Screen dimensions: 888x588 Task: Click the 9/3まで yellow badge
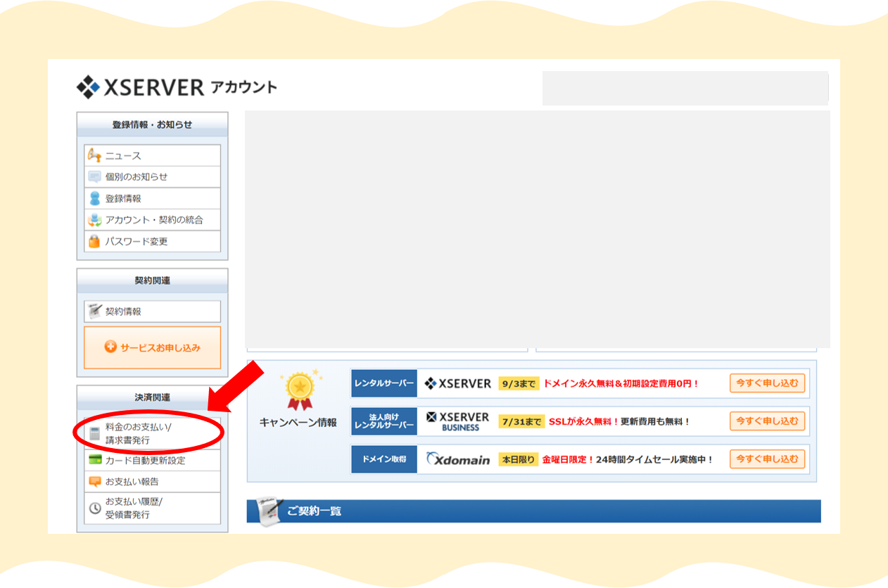(519, 384)
